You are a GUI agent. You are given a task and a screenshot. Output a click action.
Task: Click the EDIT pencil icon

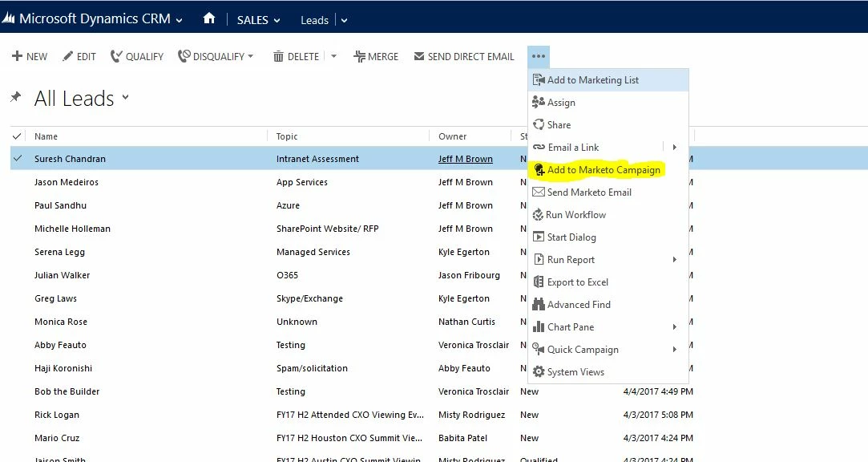pyautogui.click(x=67, y=56)
